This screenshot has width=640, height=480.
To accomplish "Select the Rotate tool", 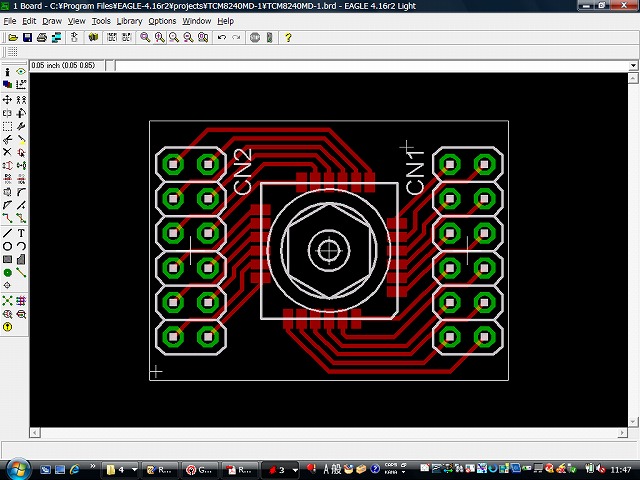I will pyautogui.click(x=21, y=113).
